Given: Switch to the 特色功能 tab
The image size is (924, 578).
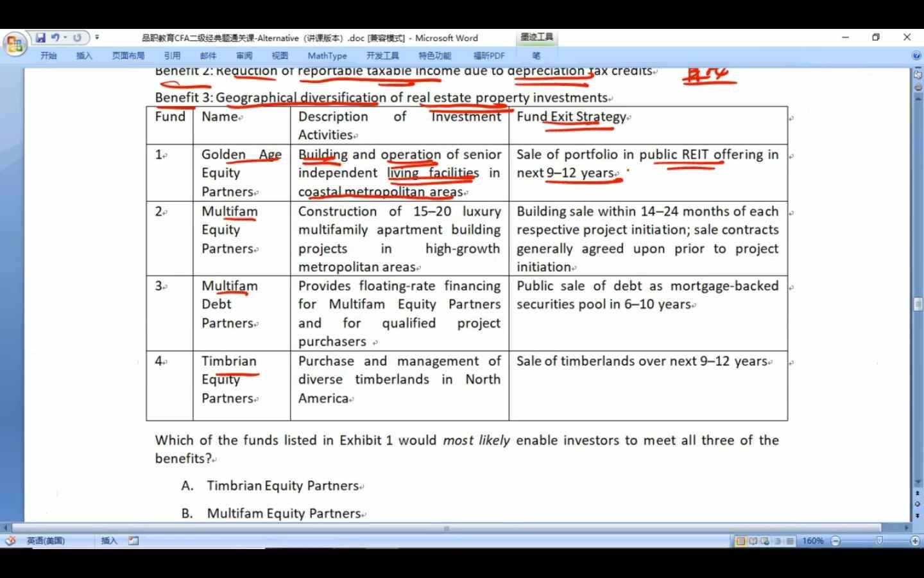Looking at the screenshot, I should pyautogui.click(x=435, y=56).
